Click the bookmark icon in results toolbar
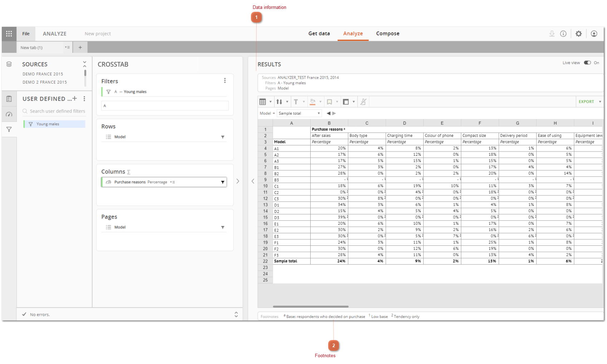 [x=330, y=102]
